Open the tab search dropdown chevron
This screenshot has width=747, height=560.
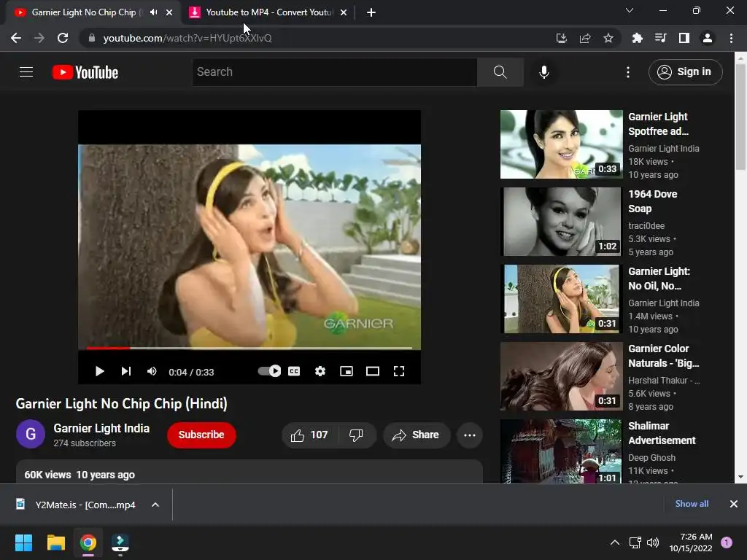630,10
